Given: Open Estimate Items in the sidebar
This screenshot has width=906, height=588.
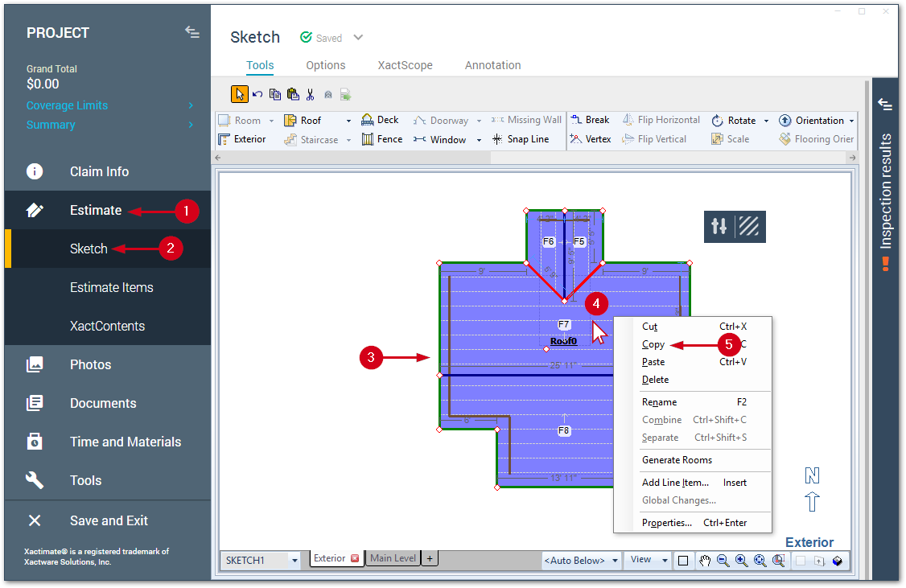Looking at the screenshot, I should pyautogui.click(x=111, y=287).
